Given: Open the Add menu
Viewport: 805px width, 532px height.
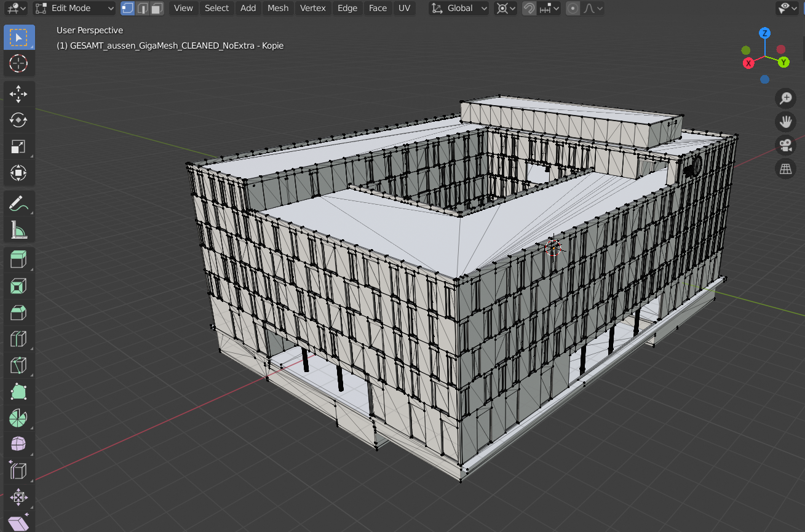Looking at the screenshot, I should click(248, 8).
